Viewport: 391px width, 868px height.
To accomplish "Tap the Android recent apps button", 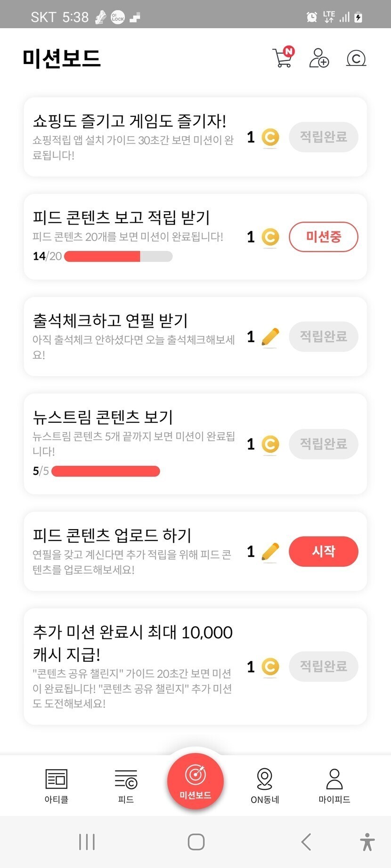I will pos(87,842).
